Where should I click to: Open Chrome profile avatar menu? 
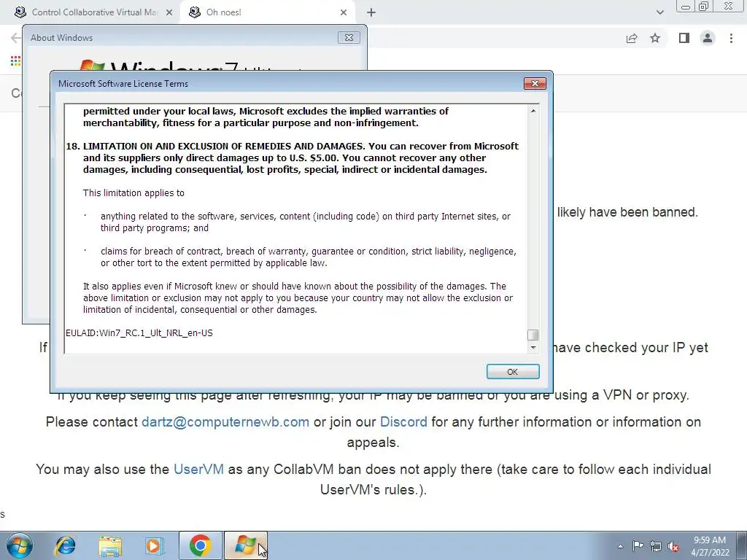(x=708, y=38)
